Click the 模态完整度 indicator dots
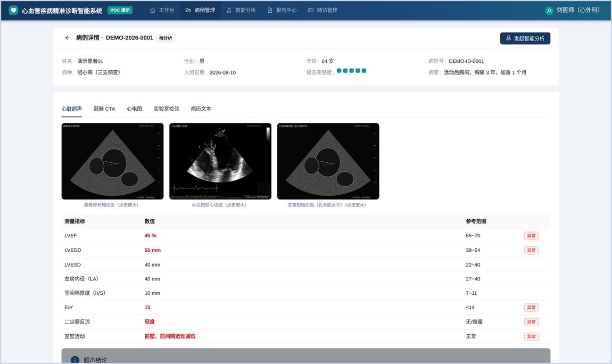This screenshot has height=364, width=612. pos(352,71)
